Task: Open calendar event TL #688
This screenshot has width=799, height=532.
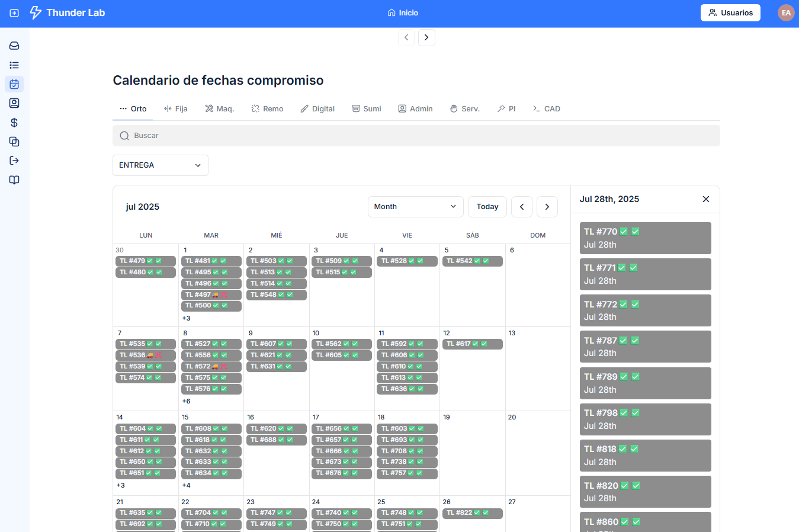Action: 277,440
